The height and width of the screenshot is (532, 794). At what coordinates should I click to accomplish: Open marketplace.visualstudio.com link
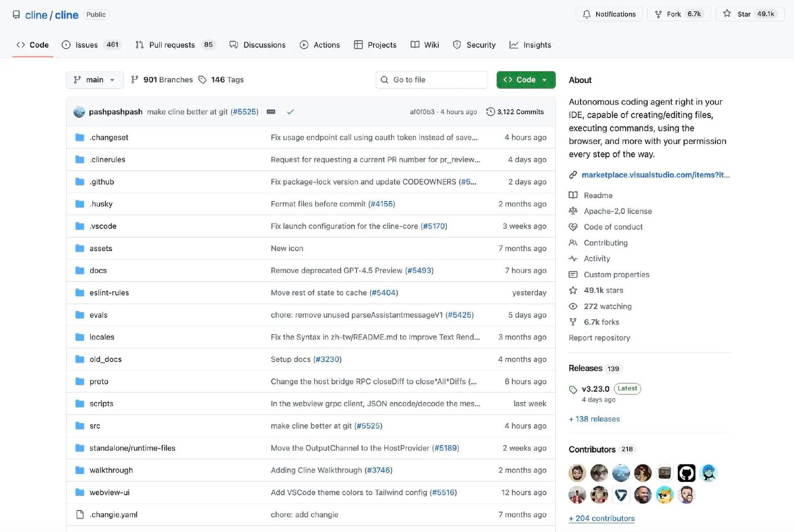point(655,175)
